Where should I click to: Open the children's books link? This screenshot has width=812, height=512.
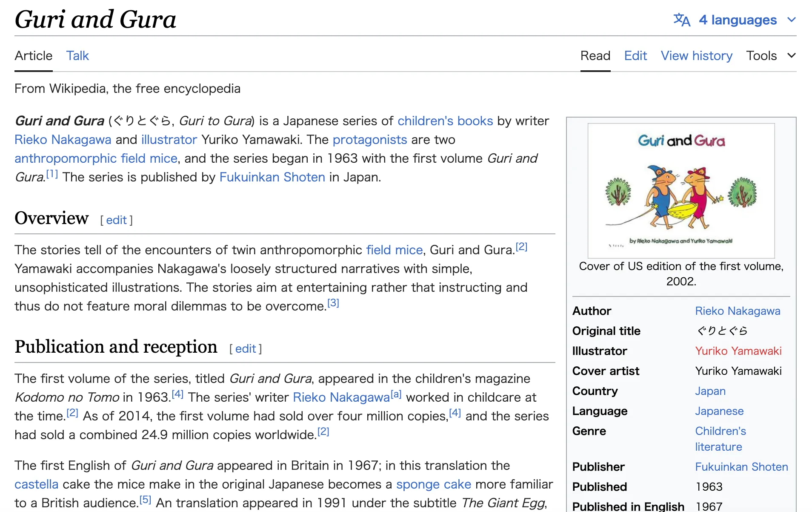click(x=445, y=121)
